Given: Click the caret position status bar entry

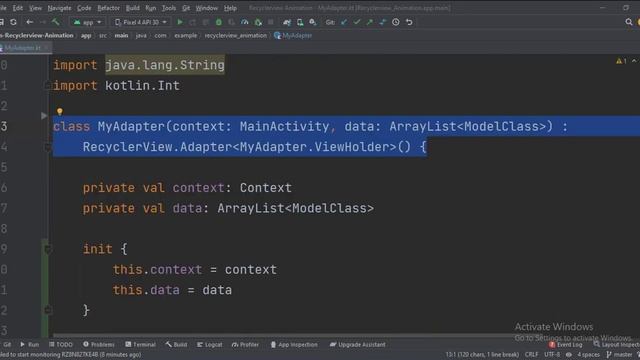Looking at the screenshot, I should pyautogui.click(x=482, y=354).
